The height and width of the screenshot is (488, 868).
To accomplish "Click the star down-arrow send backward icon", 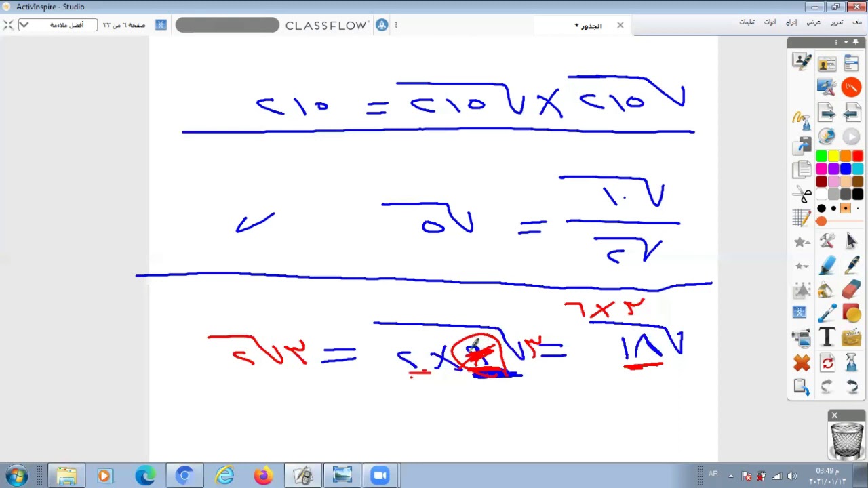I will (802, 266).
